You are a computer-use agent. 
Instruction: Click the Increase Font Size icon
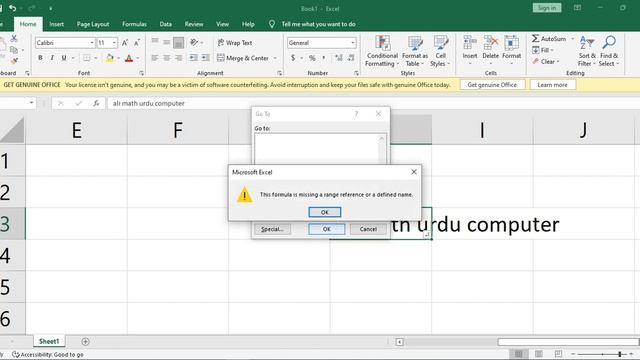coord(125,42)
